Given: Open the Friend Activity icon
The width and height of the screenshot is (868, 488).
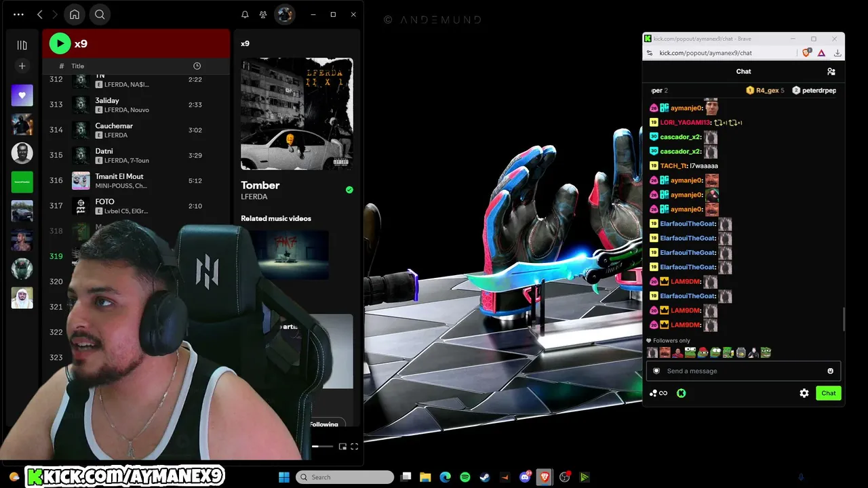Looking at the screenshot, I should pyautogui.click(x=263, y=14).
